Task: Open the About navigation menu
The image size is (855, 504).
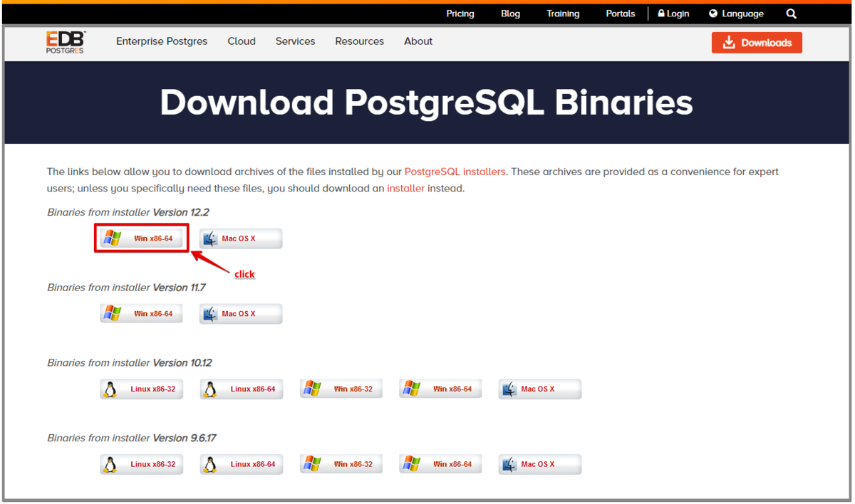Action: [418, 41]
